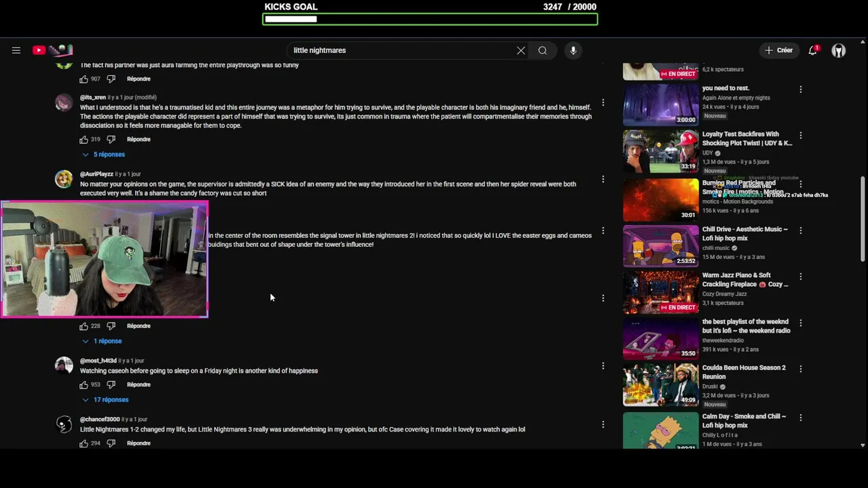868x488 pixels.
Task: Open the 'Chill Drive' Lofi thumbnail
Action: point(660,245)
